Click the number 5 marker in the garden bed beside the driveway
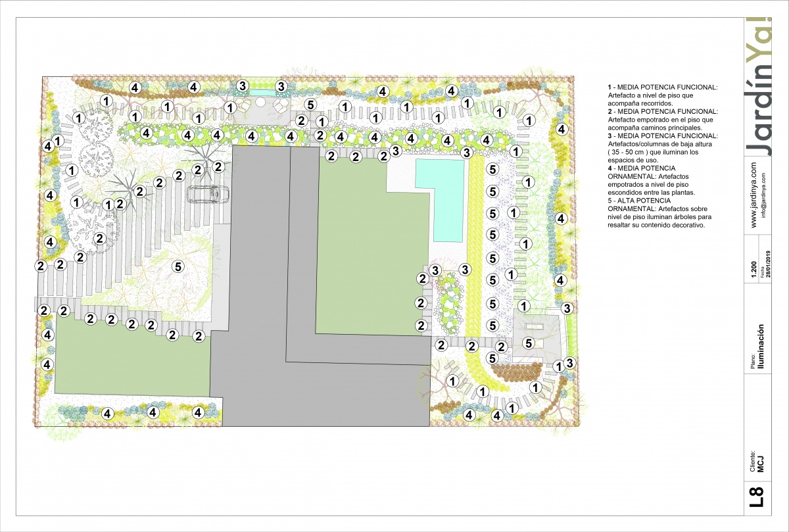Viewport: 789px width, 532px height. (177, 266)
